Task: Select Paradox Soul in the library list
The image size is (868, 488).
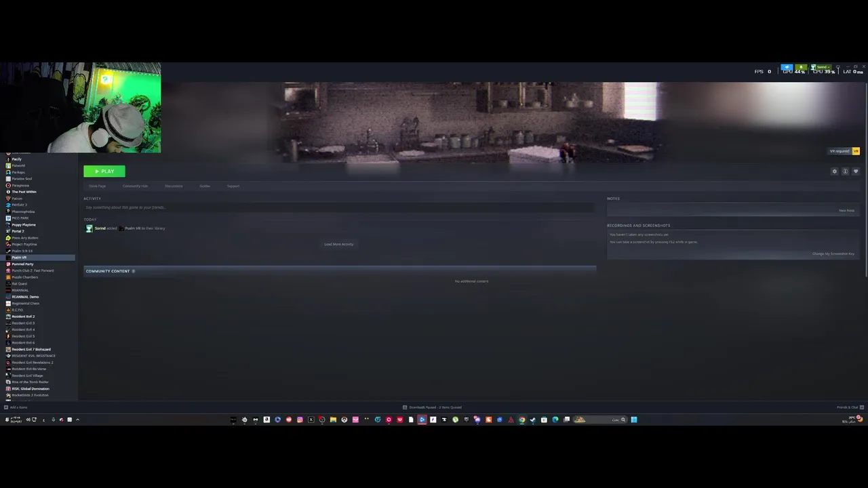Action: pos(22,179)
